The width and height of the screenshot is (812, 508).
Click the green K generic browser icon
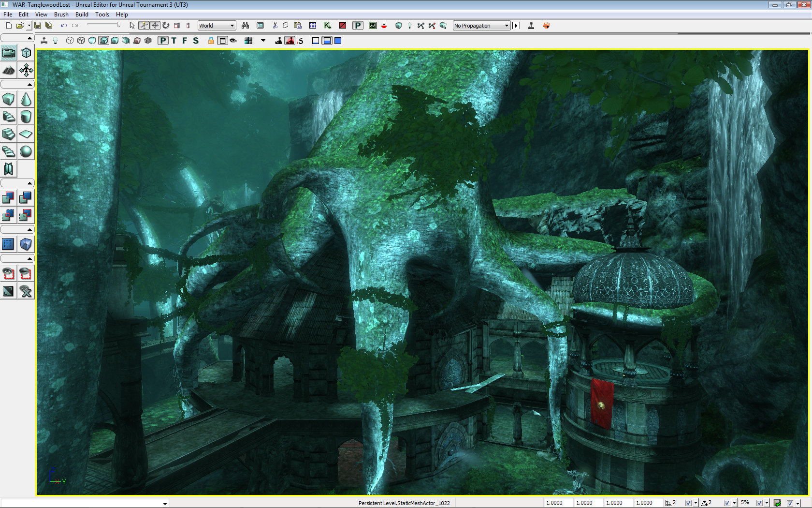(328, 26)
